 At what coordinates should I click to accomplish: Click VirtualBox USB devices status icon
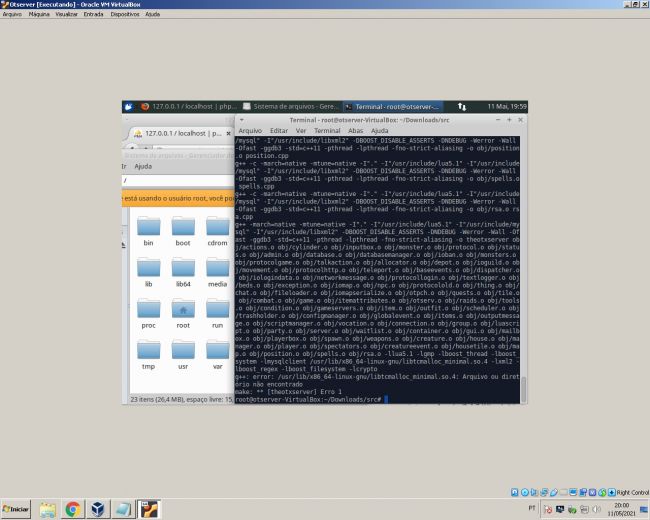click(554, 492)
